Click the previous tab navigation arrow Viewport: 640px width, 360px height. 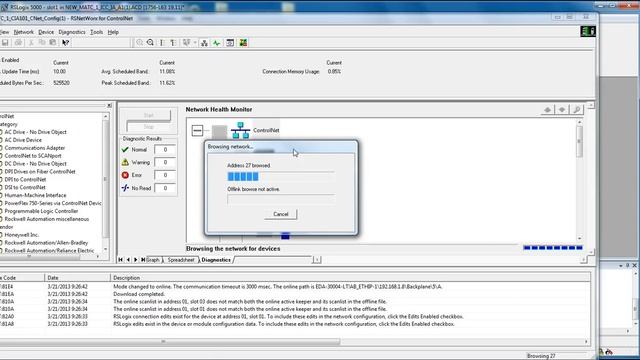[128, 260]
